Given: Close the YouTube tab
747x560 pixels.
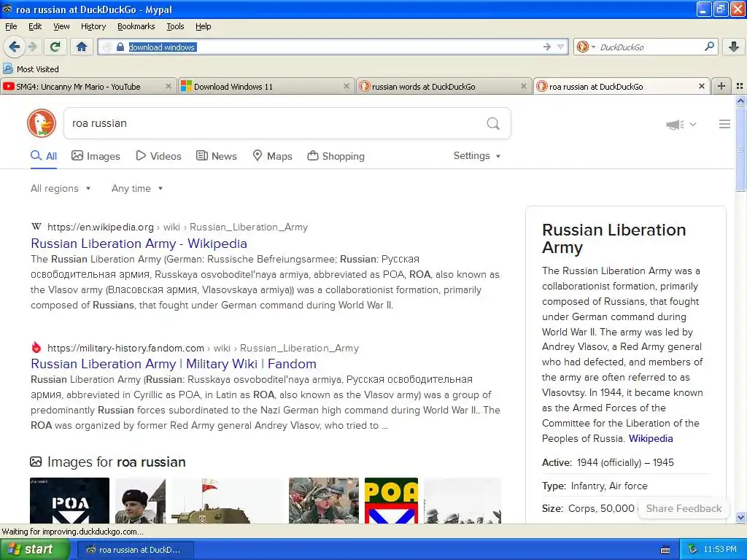Looking at the screenshot, I should 169,86.
